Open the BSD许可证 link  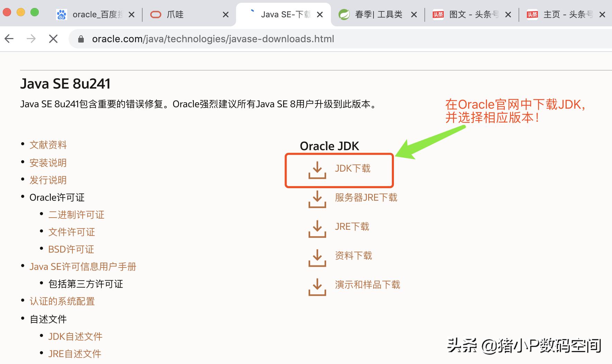click(x=71, y=249)
